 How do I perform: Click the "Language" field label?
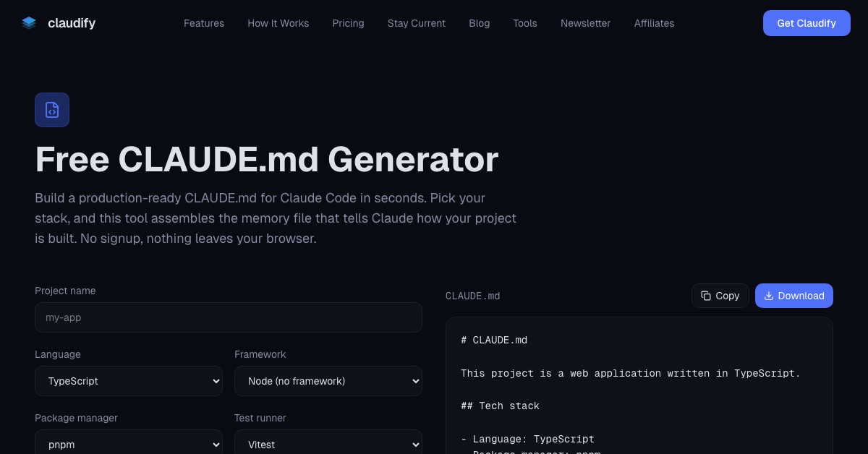tap(58, 354)
